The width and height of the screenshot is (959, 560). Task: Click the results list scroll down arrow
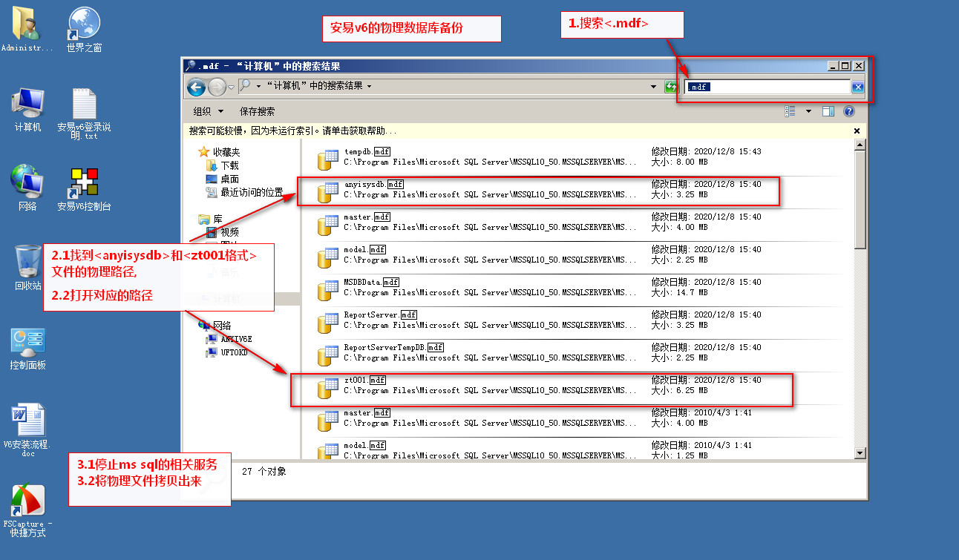point(860,452)
